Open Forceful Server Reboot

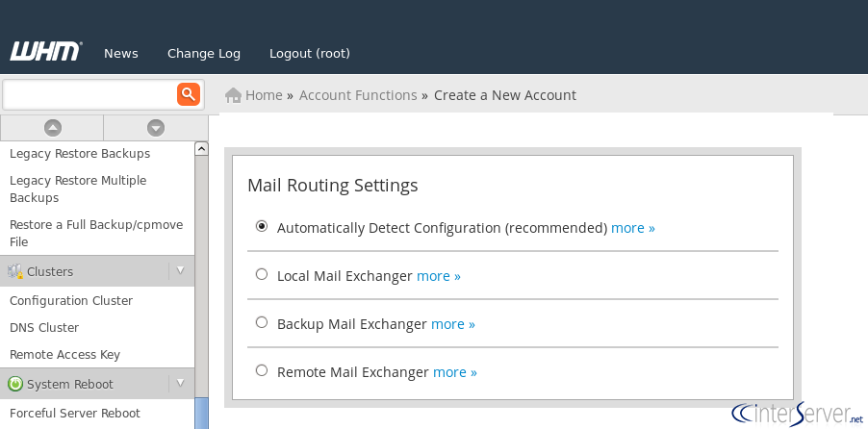pyautogui.click(x=75, y=414)
